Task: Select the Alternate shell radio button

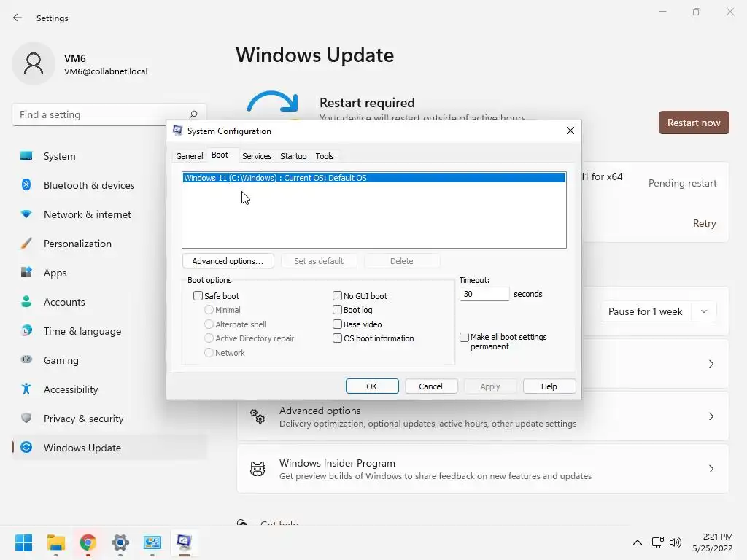Action: pos(209,324)
